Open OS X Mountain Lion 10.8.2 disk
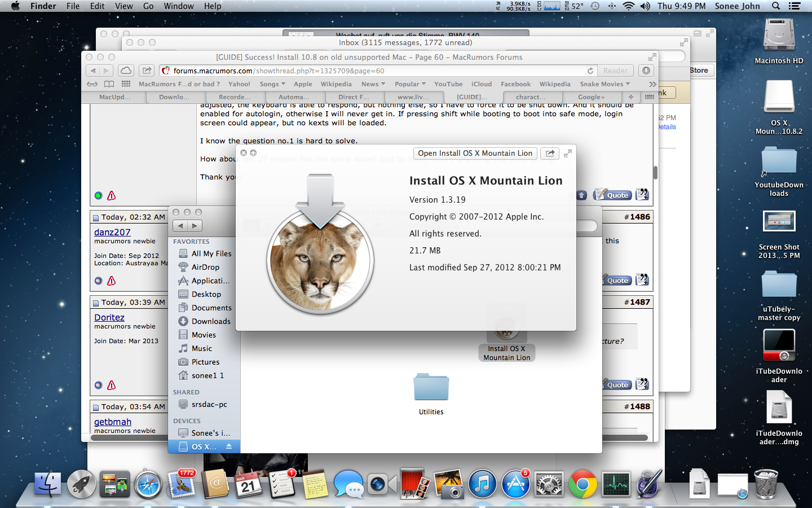The height and width of the screenshot is (508, 812). [779, 107]
